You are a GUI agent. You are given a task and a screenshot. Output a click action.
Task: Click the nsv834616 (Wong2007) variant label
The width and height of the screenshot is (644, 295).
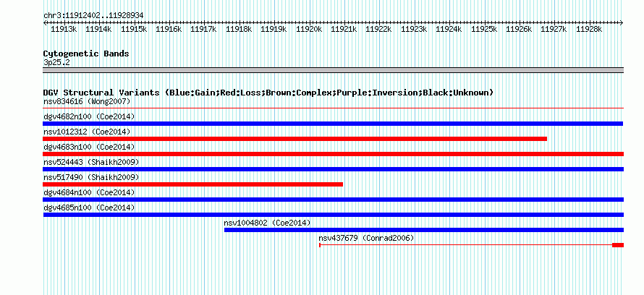87,101
